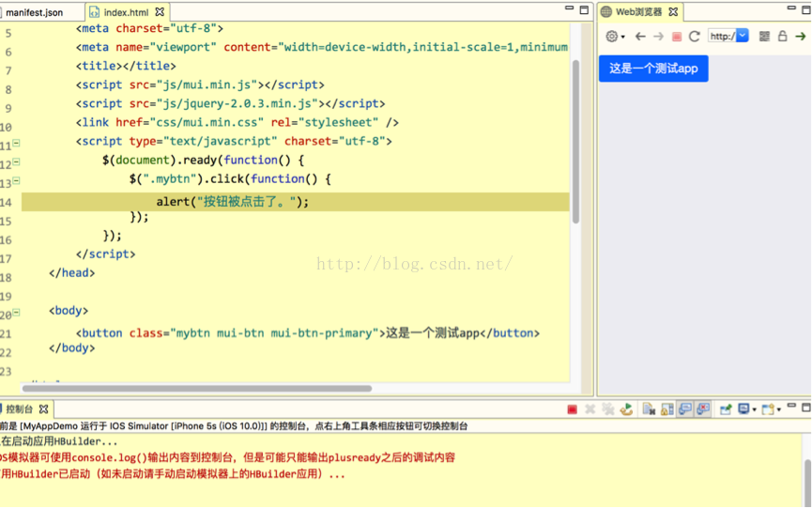Click the highlighted alert("按钮被点击了。") line
812x508 pixels.
[x=295, y=202]
